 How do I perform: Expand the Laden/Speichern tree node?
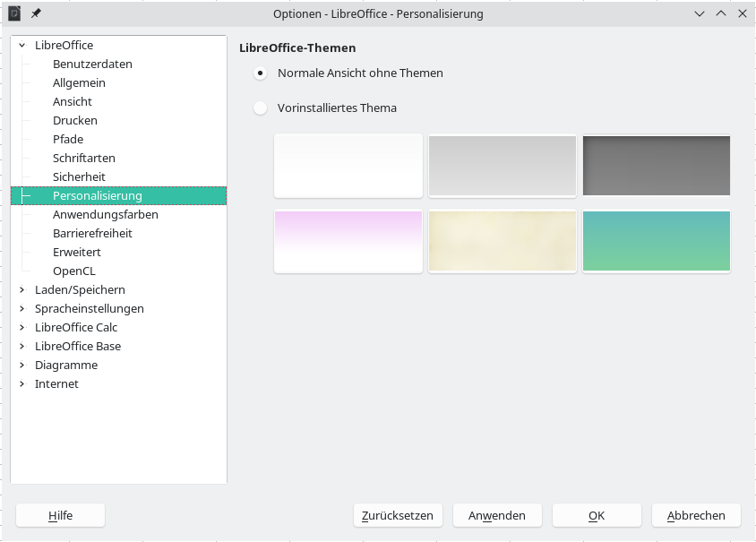pos(22,290)
